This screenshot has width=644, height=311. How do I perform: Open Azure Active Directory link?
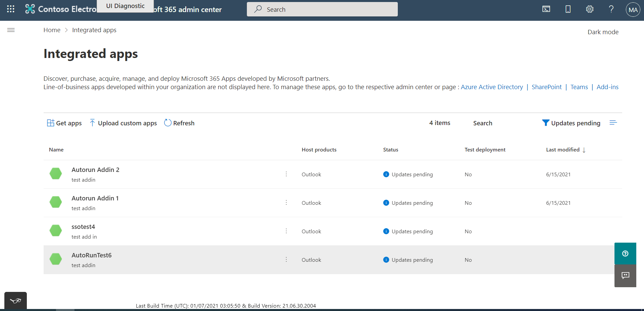[492, 87]
